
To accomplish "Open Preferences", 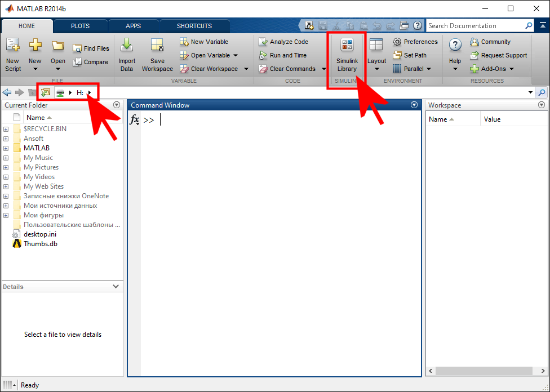I will [415, 42].
